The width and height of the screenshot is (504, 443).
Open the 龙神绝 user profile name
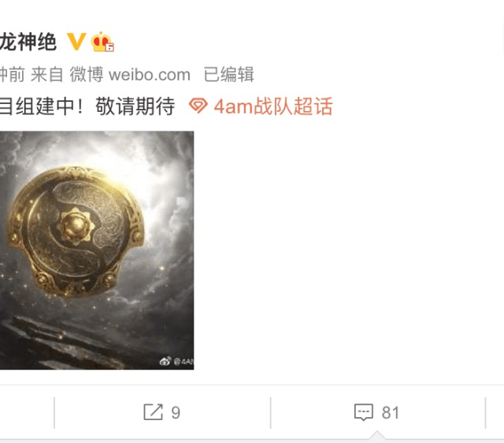tap(28, 42)
